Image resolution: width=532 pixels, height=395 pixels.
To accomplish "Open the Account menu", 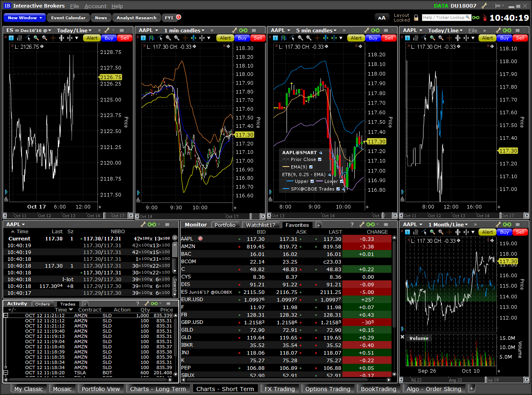I will (95, 6).
